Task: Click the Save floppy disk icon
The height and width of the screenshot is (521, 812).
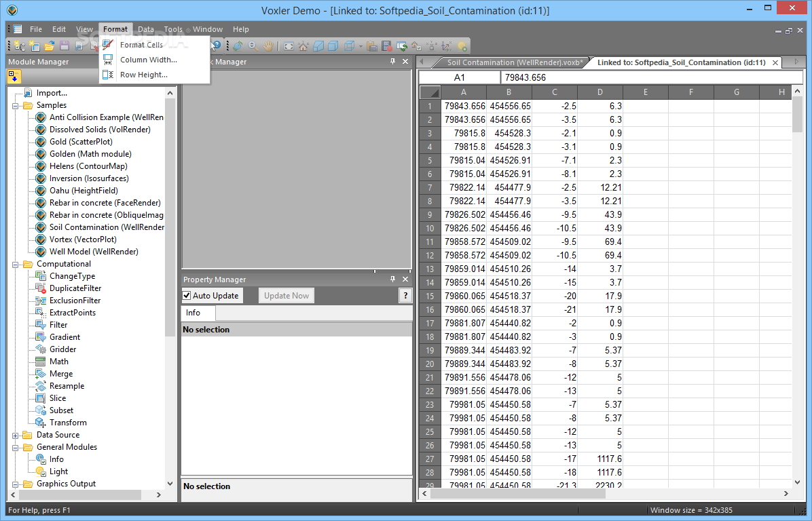Action: [x=64, y=46]
